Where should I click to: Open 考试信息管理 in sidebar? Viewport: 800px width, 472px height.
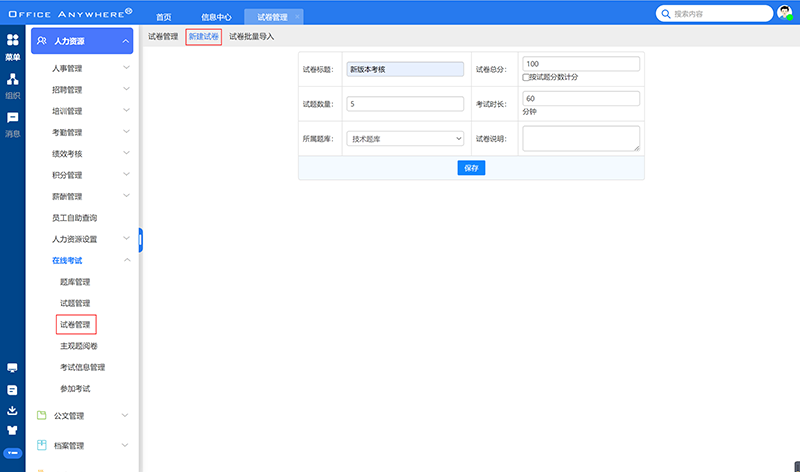[83, 367]
